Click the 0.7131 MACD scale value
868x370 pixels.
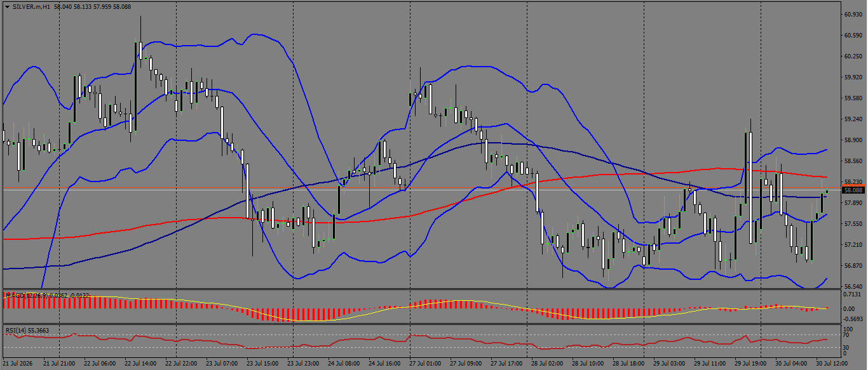click(852, 294)
